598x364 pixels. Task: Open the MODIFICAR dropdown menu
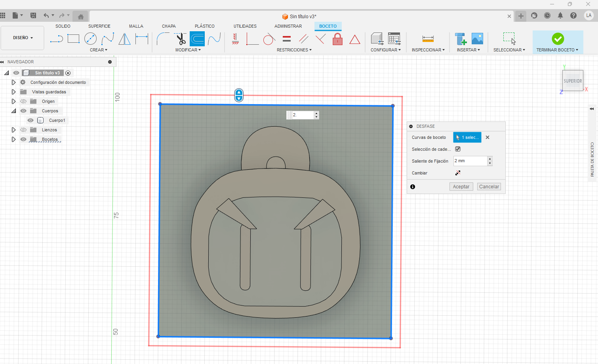pos(188,50)
